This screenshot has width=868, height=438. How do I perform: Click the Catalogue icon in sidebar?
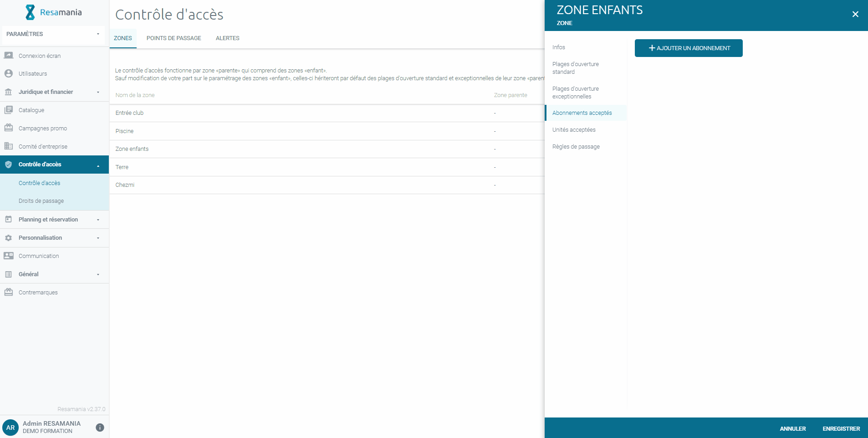pos(8,110)
